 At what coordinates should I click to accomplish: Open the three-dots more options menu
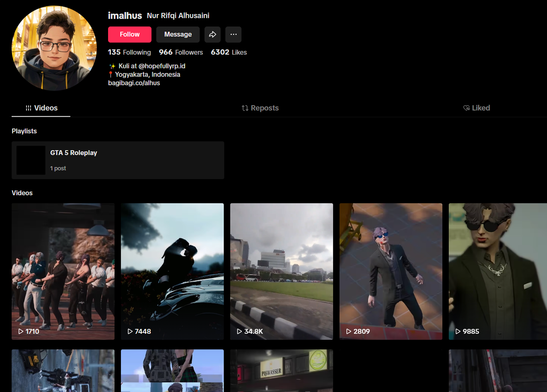click(x=234, y=34)
